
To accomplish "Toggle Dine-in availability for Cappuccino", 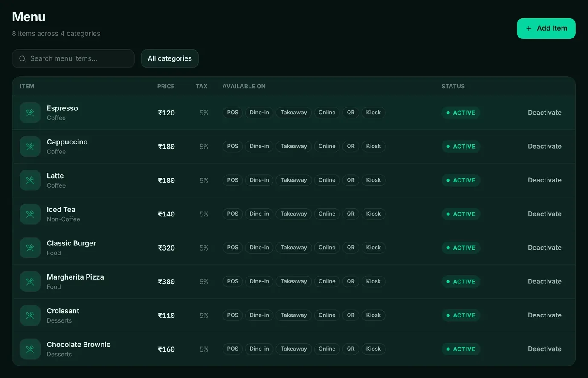I will tap(259, 146).
